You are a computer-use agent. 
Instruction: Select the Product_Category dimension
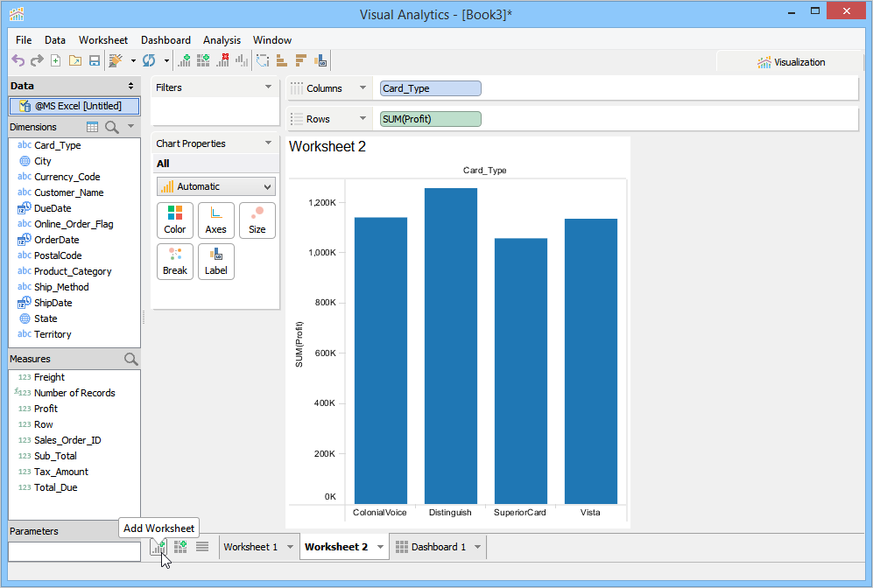[73, 271]
